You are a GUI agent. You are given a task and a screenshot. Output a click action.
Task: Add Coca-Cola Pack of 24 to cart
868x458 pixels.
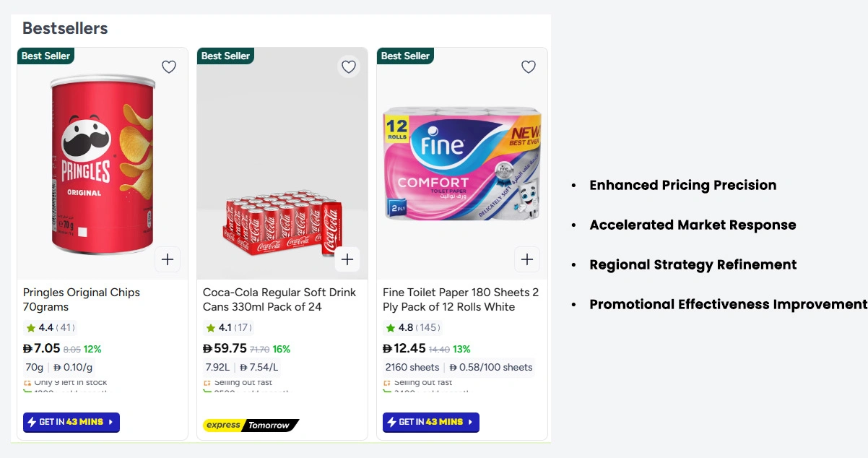click(347, 259)
